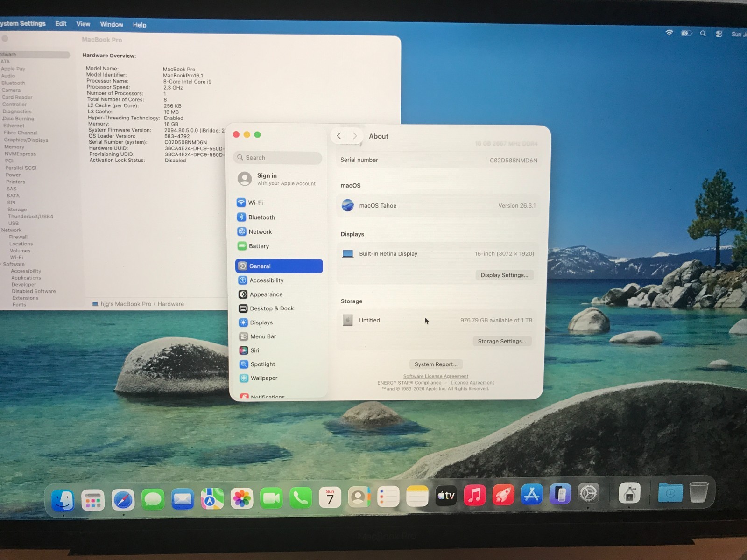The height and width of the screenshot is (560, 747).
Task: Go back in System Settings
Action: [339, 136]
